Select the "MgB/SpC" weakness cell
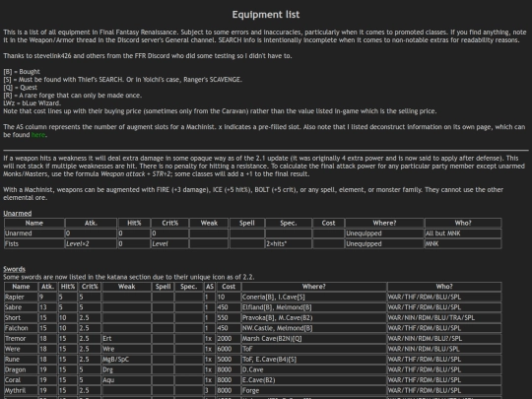Viewport: 532px width, 399px height. pyautogui.click(x=126, y=360)
